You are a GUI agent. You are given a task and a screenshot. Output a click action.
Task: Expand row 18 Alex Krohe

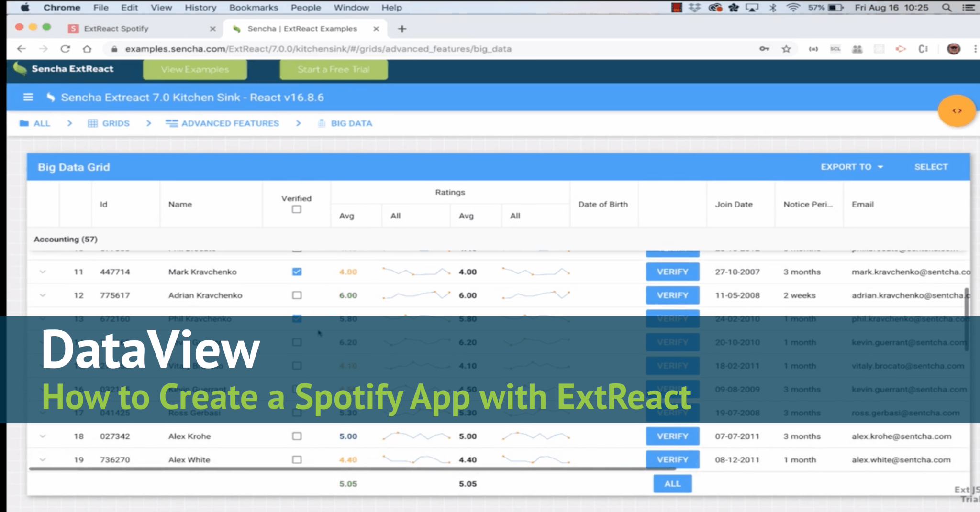pyautogui.click(x=43, y=436)
